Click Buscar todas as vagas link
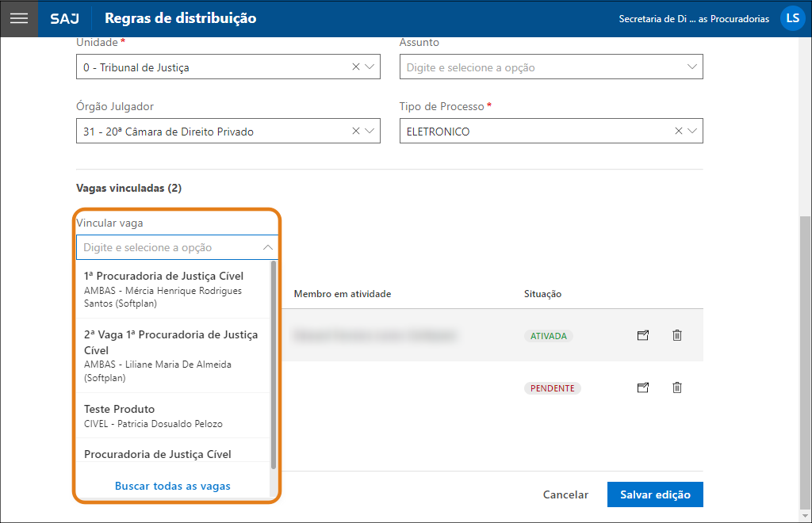Viewport: 812px width, 523px height. pyautogui.click(x=173, y=486)
